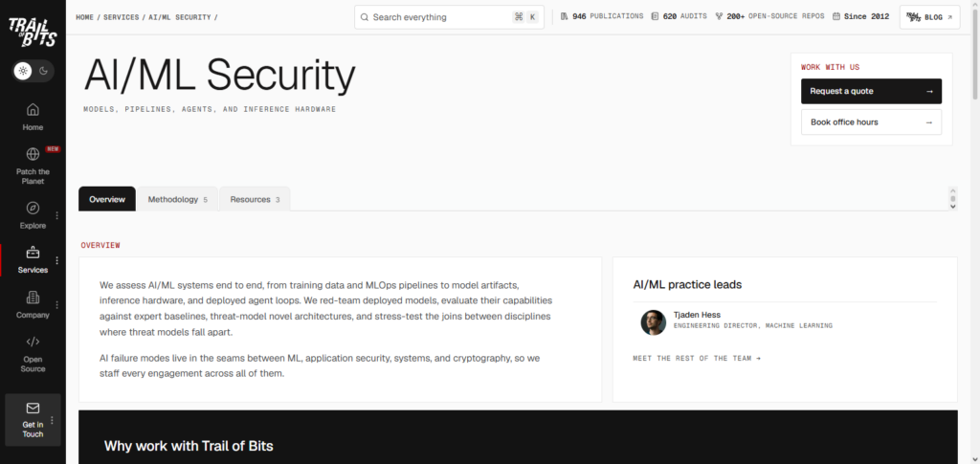
Task: Focus the Search everything field
Action: pos(449,17)
